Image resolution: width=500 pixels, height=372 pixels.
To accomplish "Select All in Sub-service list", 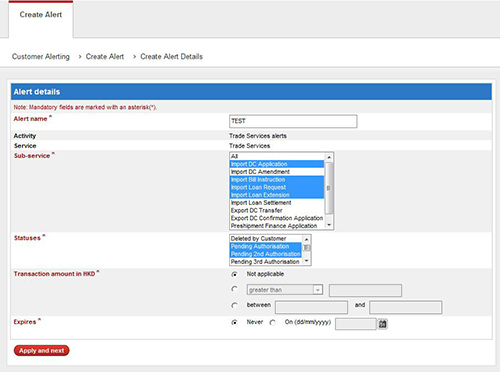I will coord(277,156).
